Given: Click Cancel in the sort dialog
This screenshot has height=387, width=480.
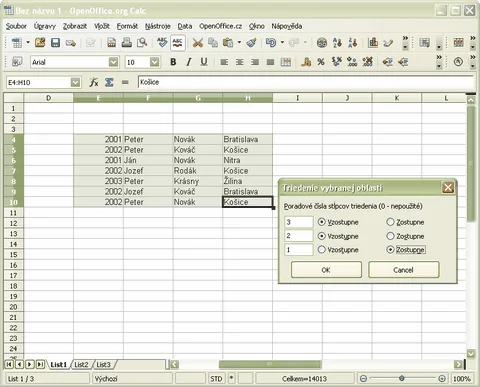Looking at the screenshot, I should [403, 270].
